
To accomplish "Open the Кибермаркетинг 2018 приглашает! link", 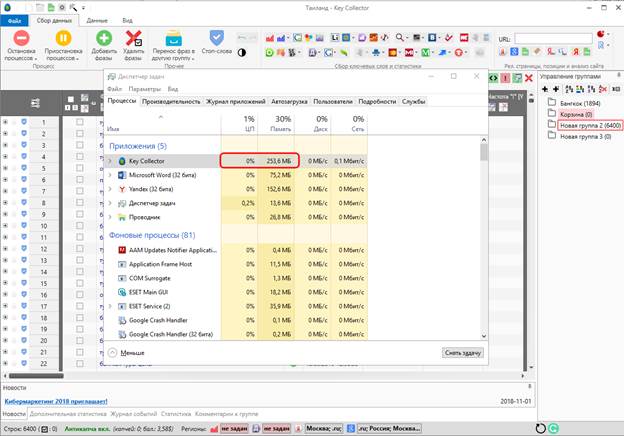I will pyautogui.click(x=56, y=401).
